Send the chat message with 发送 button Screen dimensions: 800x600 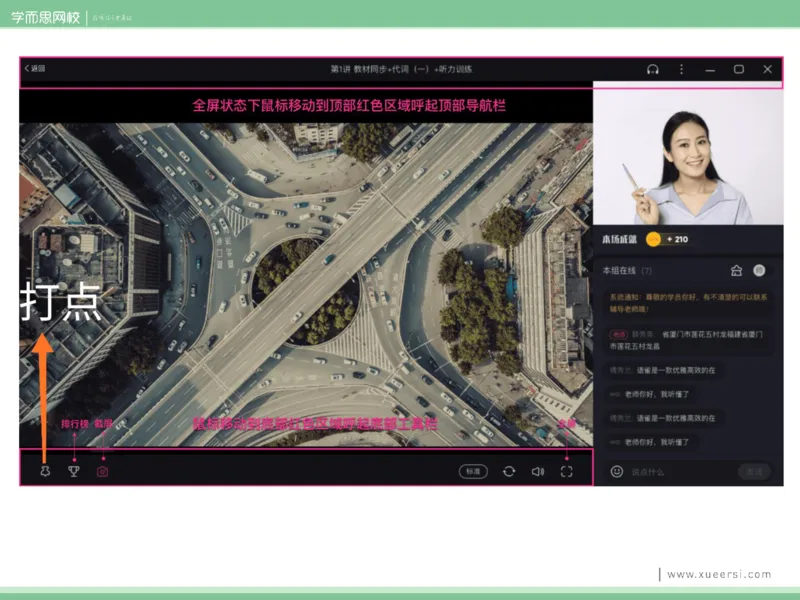coord(754,472)
